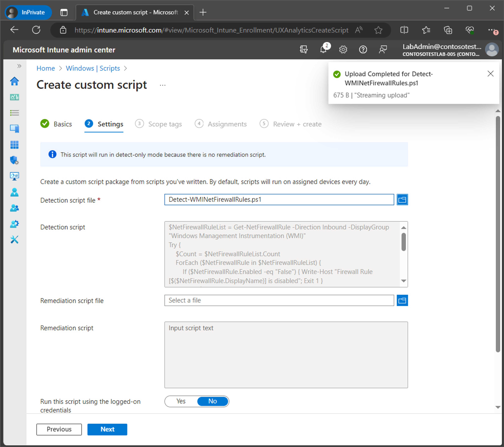Dismiss the Upload Completed notification
The height and width of the screenshot is (447, 504).
pos(490,74)
